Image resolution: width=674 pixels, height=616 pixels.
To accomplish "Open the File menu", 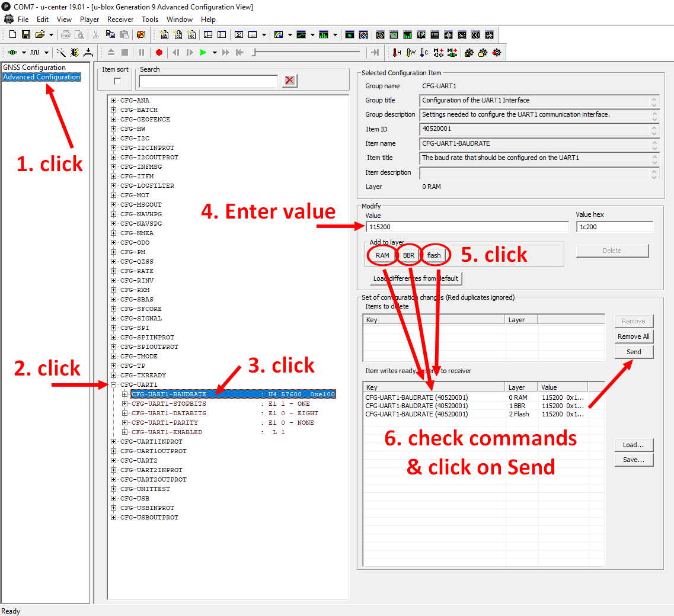I will coord(23,20).
